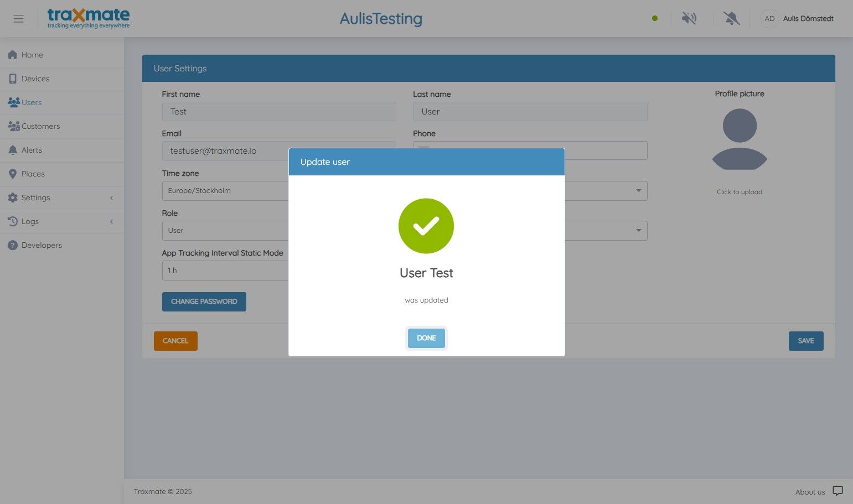Click the SAVE button

(x=806, y=341)
